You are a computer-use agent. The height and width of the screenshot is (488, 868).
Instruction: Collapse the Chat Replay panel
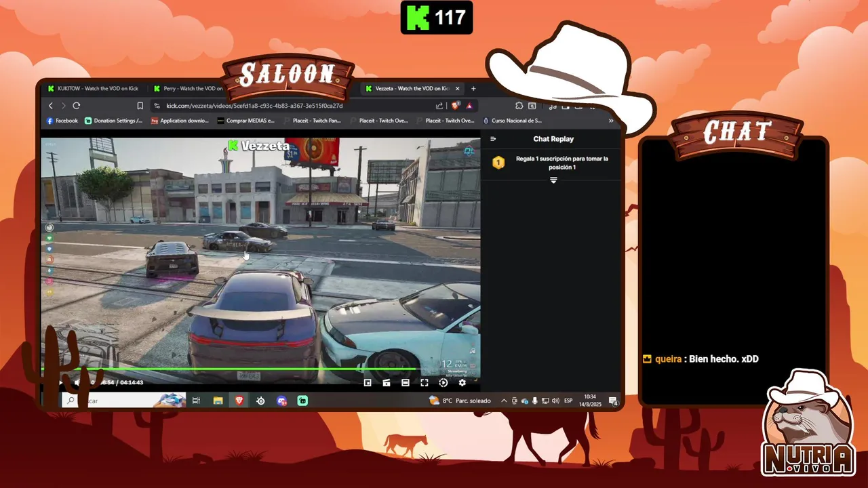tap(493, 139)
